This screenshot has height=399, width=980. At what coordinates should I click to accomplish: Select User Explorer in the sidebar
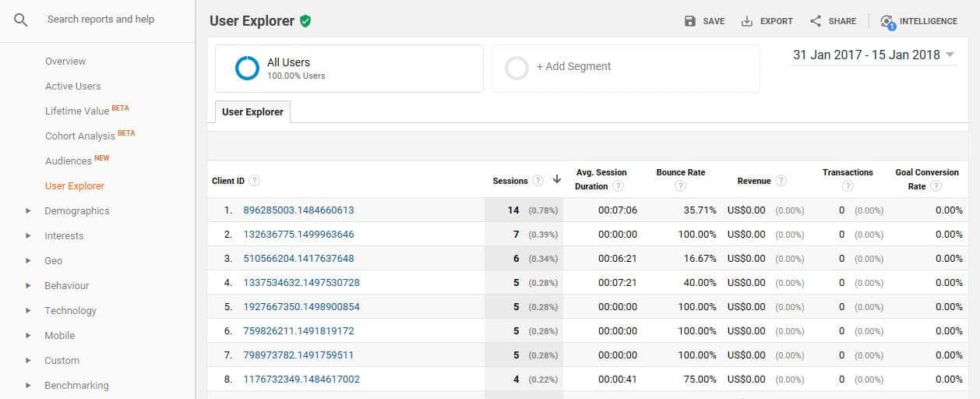[x=75, y=185]
